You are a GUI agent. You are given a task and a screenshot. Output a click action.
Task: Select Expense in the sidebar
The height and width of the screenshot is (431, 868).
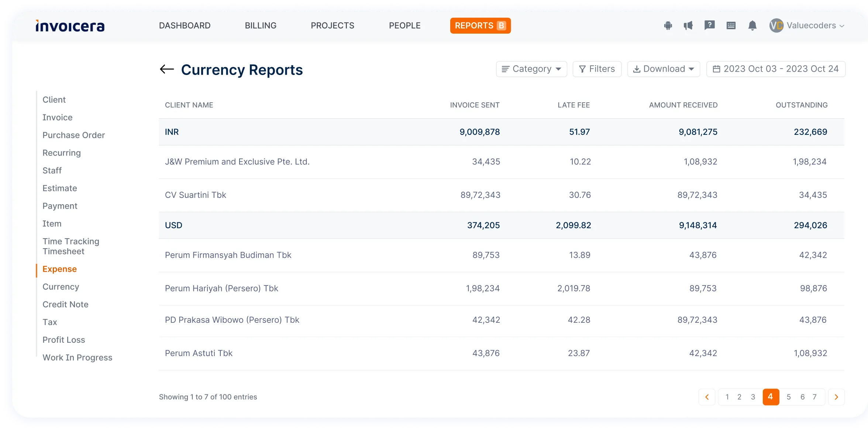[60, 269]
